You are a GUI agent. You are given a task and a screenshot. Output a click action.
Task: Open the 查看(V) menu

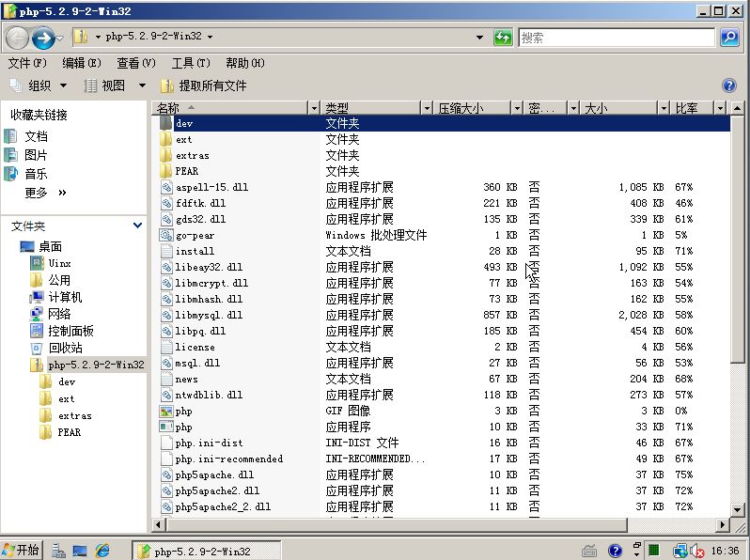135,63
